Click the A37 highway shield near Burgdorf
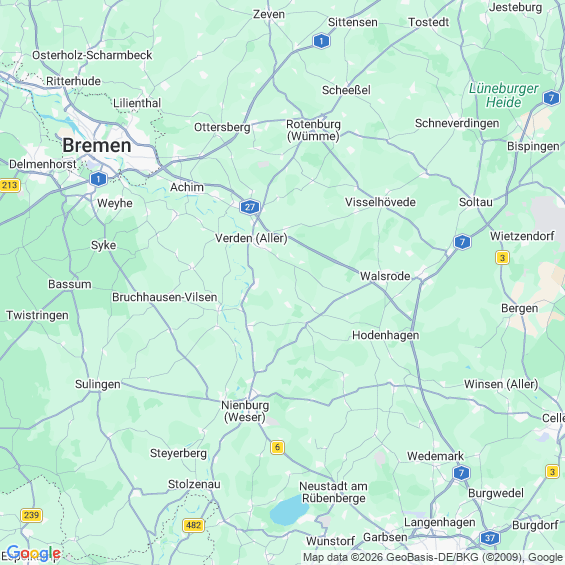 [490, 538]
